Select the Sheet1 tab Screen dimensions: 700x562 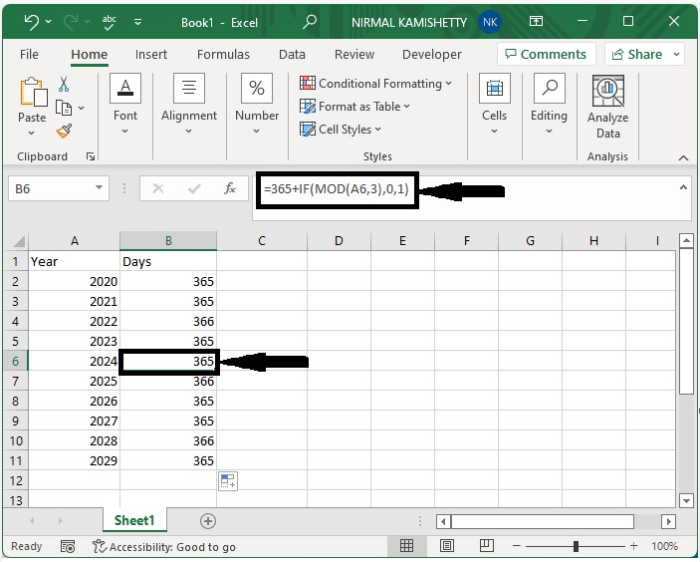[134, 520]
